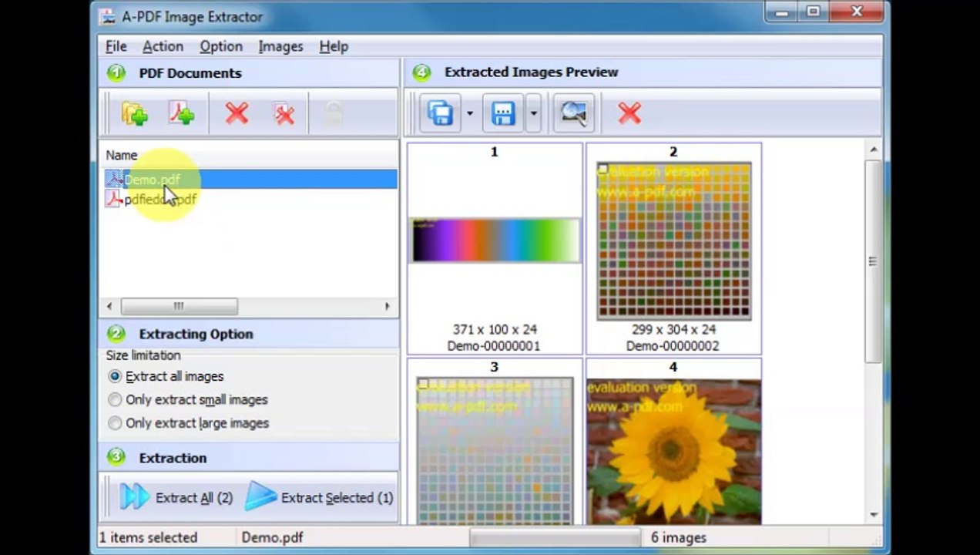Image resolution: width=980 pixels, height=555 pixels.
Task: Click the save all images icon
Action: click(x=440, y=113)
